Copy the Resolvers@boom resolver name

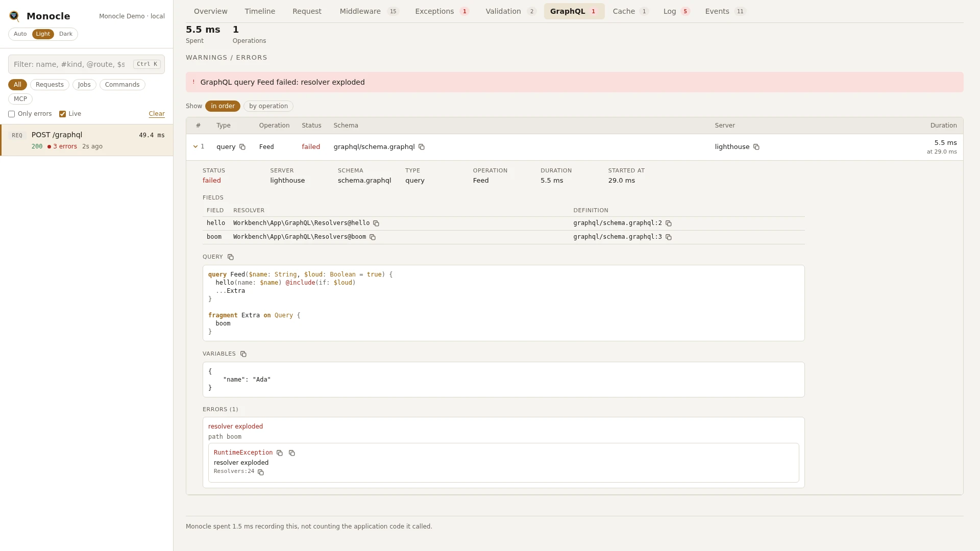tap(373, 237)
